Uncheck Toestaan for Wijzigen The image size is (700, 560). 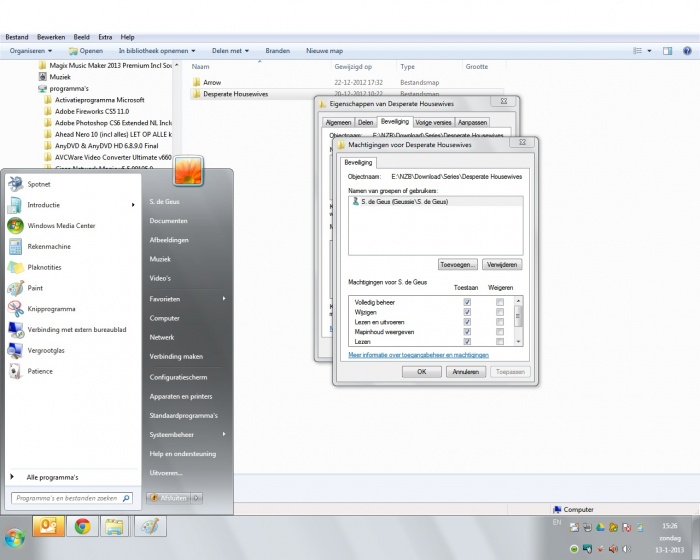[467, 312]
